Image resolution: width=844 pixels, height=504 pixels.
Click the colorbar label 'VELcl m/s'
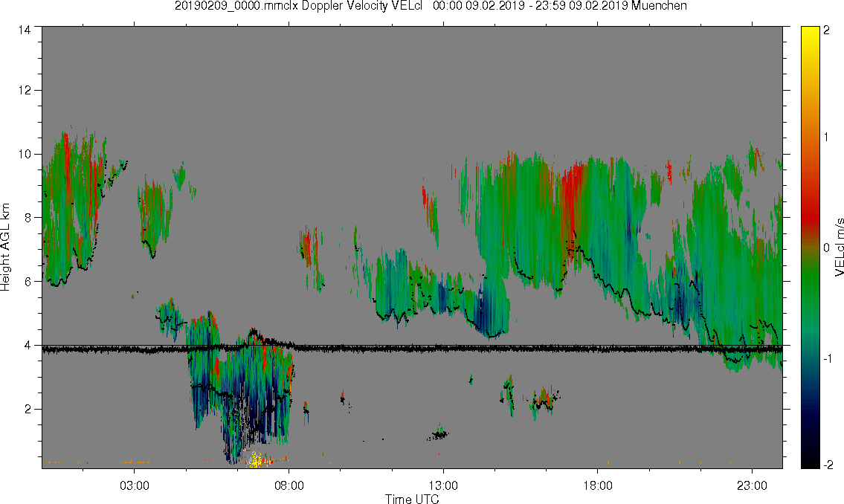tap(839, 248)
